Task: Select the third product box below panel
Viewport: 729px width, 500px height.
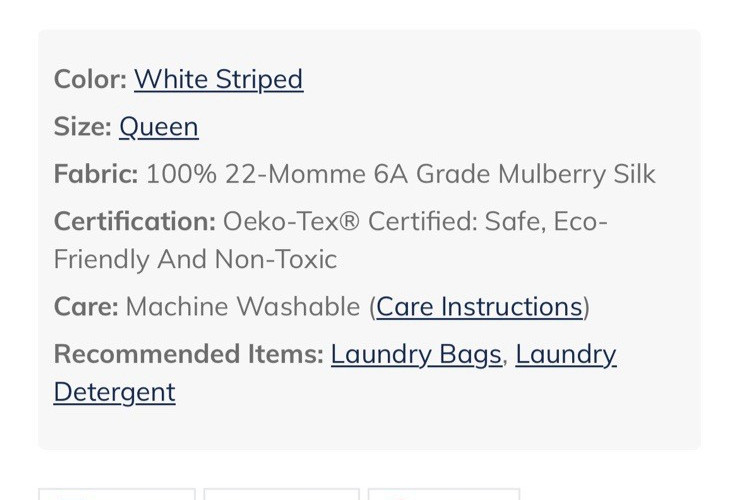Action: pyautogui.click(x=444, y=493)
